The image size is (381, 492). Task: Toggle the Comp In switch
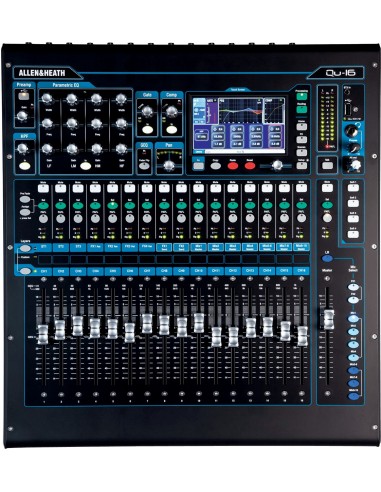coord(171,130)
